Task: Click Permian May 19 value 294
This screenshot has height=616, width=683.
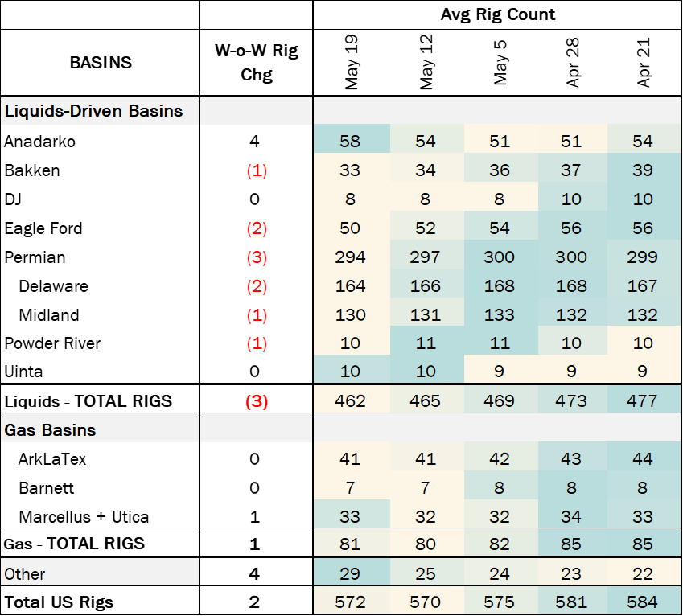Action: coord(350,257)
